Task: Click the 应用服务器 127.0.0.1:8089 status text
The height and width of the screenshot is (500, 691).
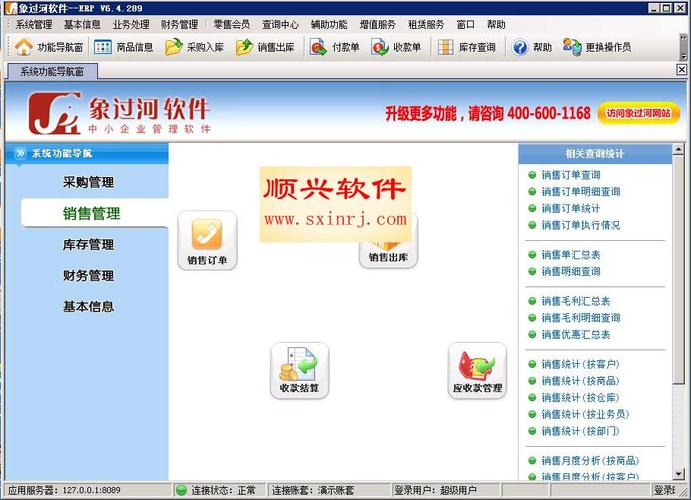Action: click(x=64, y=490)
